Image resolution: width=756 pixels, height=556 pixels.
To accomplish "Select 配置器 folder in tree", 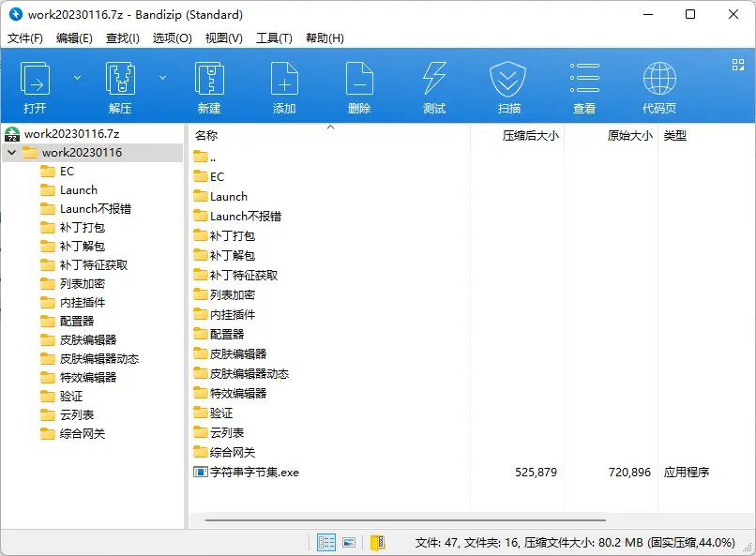I will point(67,322).
